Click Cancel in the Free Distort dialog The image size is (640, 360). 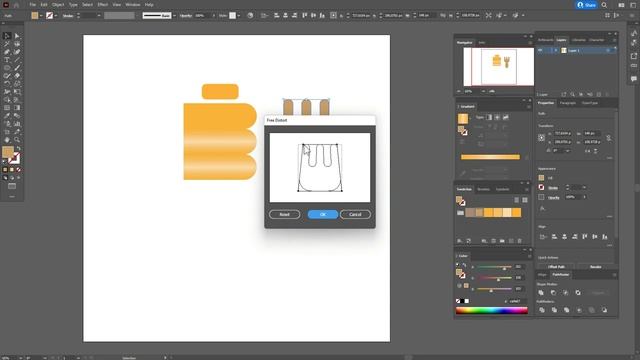point(355,214)
